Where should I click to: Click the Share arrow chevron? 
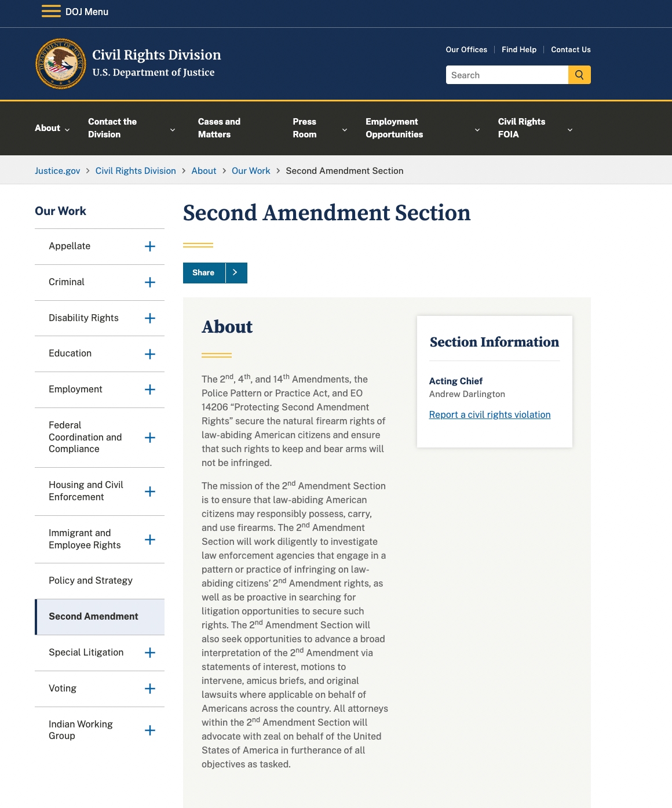(x=235, y=272)
